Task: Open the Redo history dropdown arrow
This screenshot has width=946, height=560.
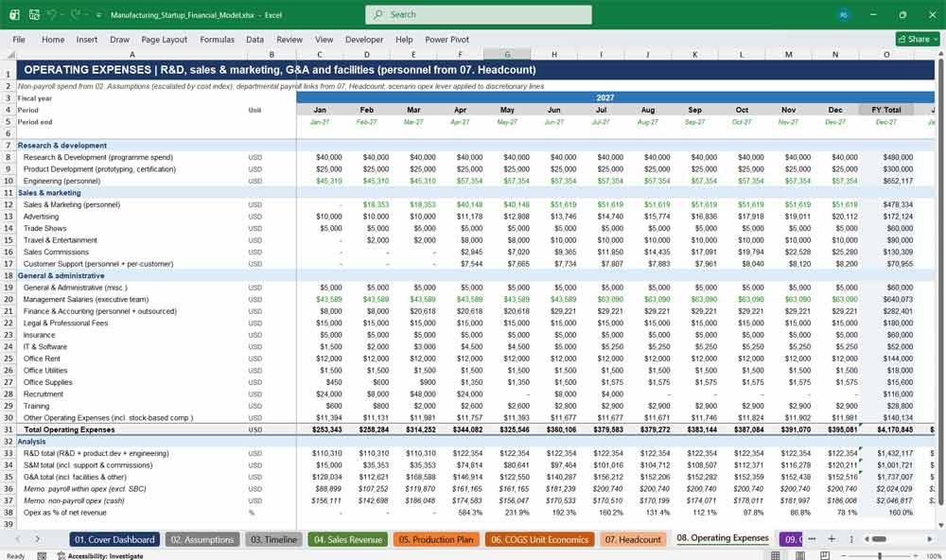Action: point(87,15)
